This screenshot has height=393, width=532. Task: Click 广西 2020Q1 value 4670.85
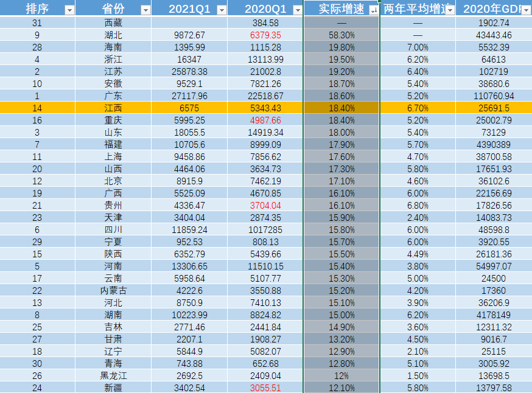click(265, 193)
